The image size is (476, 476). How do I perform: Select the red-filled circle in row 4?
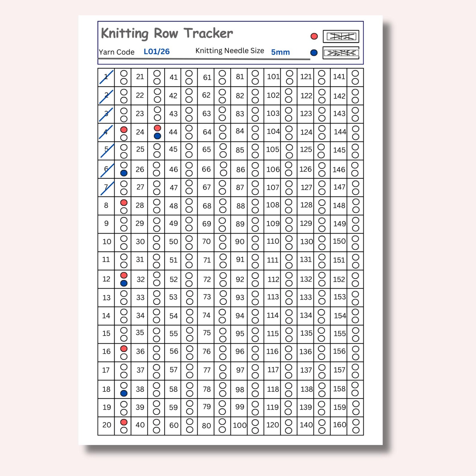pos(124,130)
